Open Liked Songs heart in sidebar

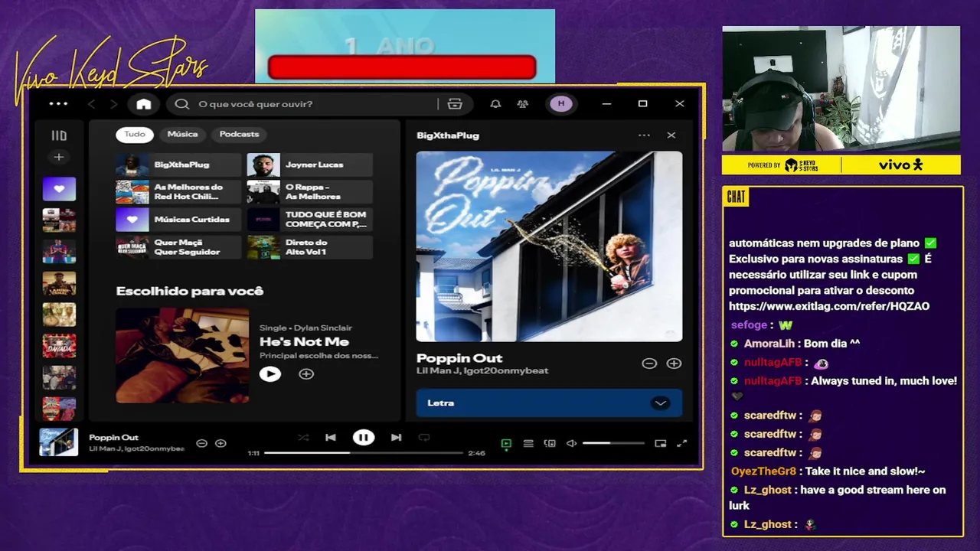point(59,189)
